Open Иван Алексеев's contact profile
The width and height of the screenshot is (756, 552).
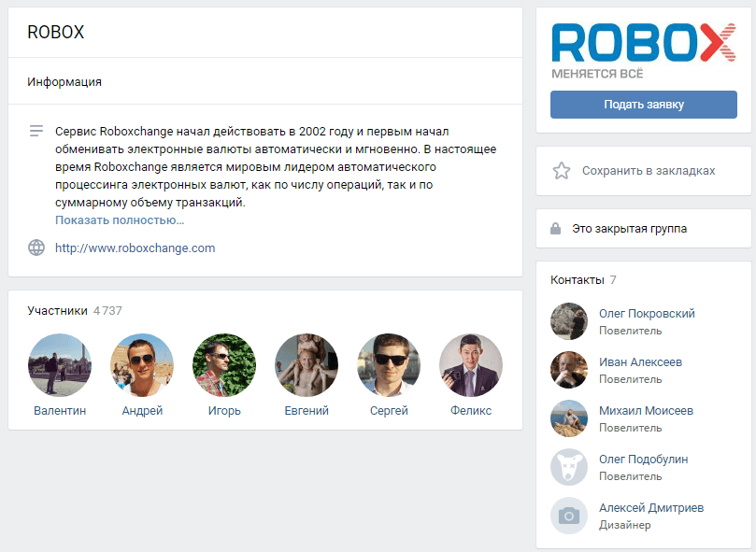(640, 362)
